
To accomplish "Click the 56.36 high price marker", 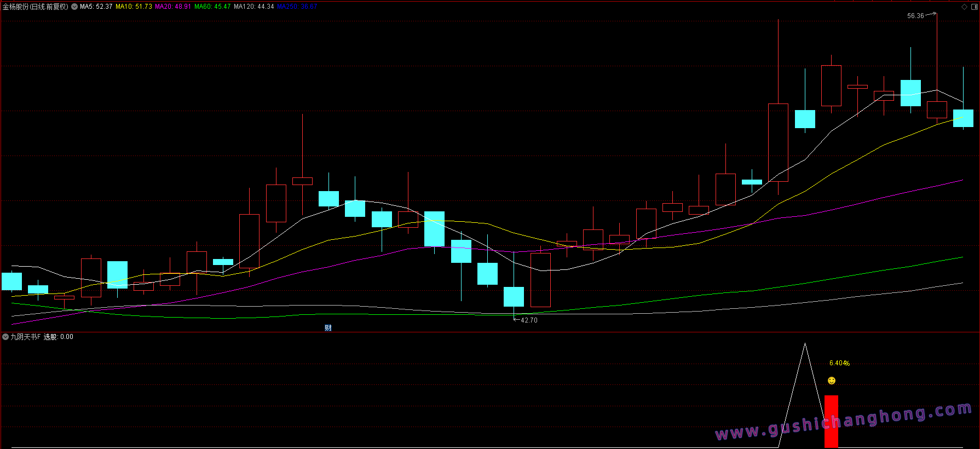I will [x=915, y=16].
